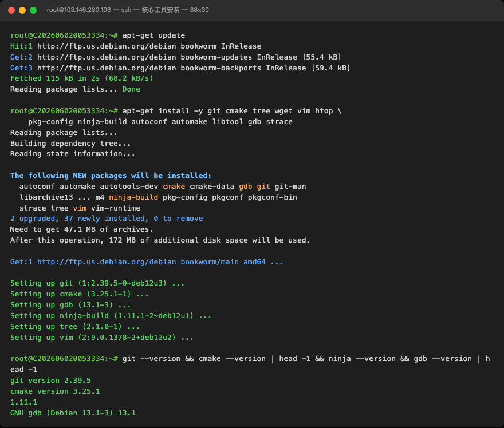Click the 'Get:3' bookworm-backports InRelease line
504x428 pixels.
tap(180, 68)
